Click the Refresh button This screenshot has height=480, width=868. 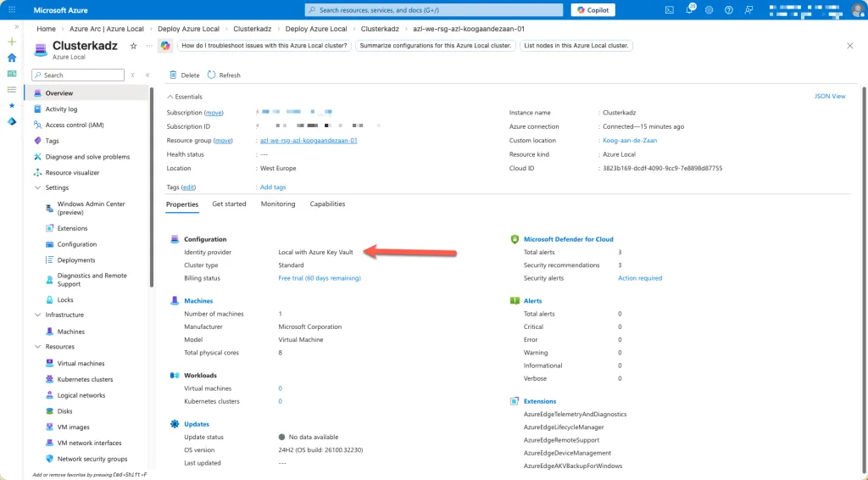[x=224, y=75]
